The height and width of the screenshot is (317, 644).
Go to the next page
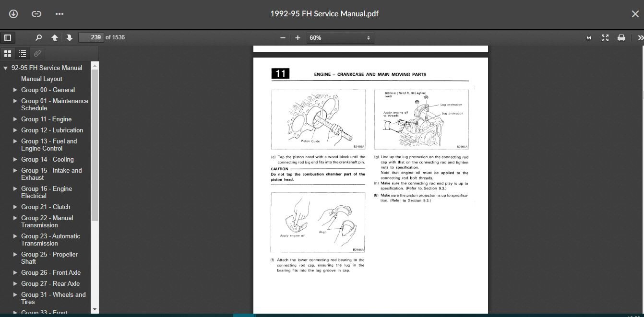[x=70, y=37]
